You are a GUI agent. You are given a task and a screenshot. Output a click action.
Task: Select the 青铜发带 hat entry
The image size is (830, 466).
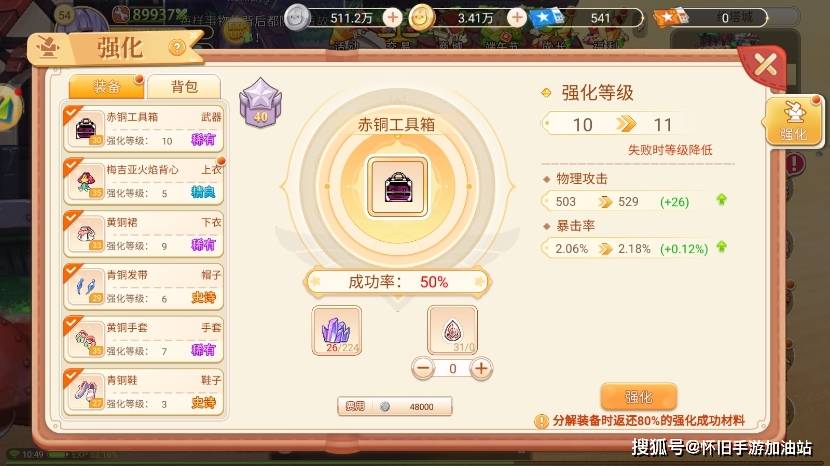pos(143,286)
